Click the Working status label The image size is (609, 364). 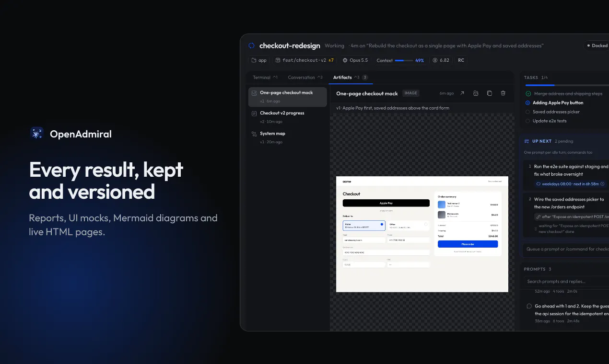tap(334, 46)
